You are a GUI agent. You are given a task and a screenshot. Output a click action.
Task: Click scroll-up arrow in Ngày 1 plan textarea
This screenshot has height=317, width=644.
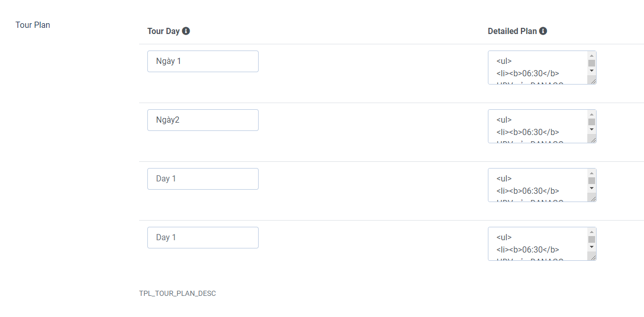click(591, 56)
